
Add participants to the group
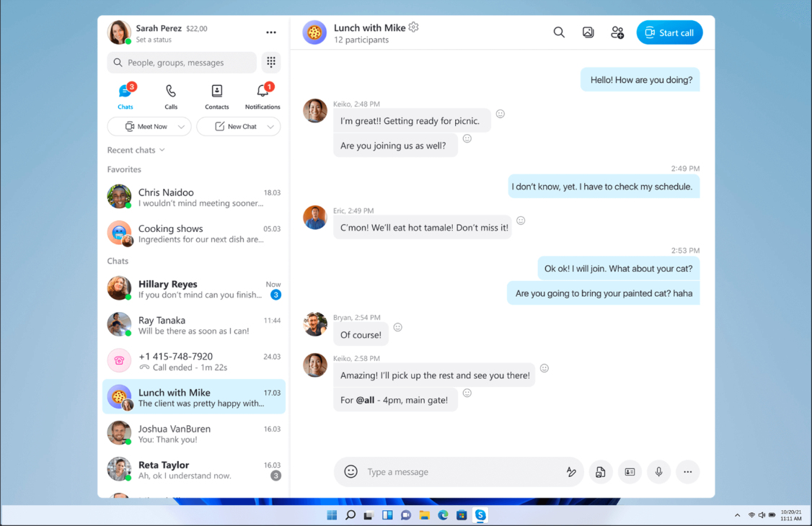617,32
